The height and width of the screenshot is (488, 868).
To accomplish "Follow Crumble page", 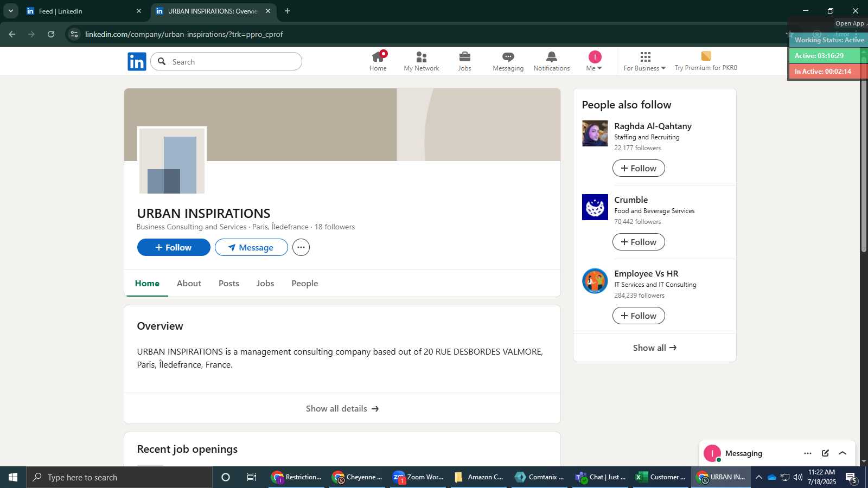I will pos(639,242).
